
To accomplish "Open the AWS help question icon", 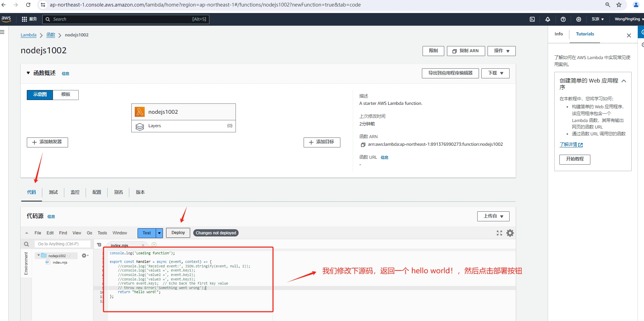I will click(x=563, y=19).
